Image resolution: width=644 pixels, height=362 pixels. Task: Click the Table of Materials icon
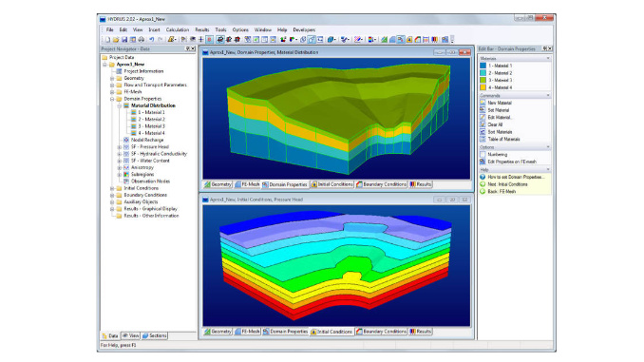(483, 139)
